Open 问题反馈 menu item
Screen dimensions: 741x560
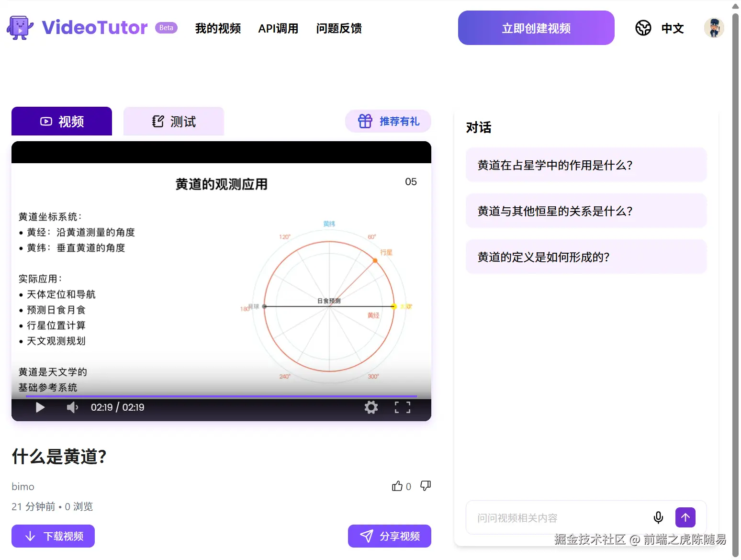(x=339, y=28)
